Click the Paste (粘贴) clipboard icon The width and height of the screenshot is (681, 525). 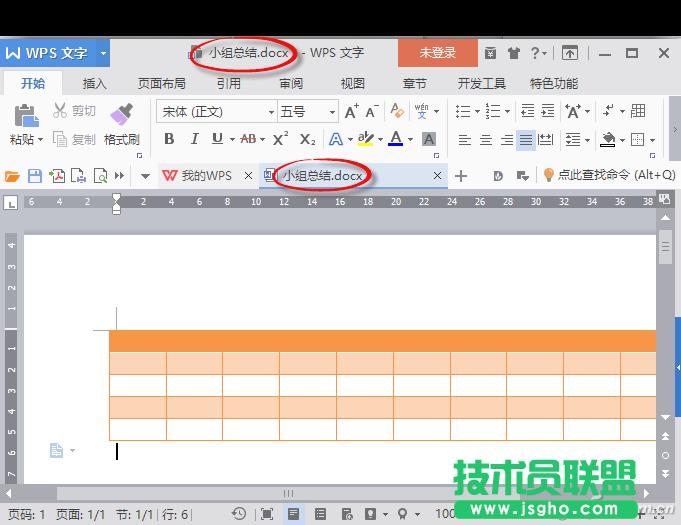tap(22, 114)
